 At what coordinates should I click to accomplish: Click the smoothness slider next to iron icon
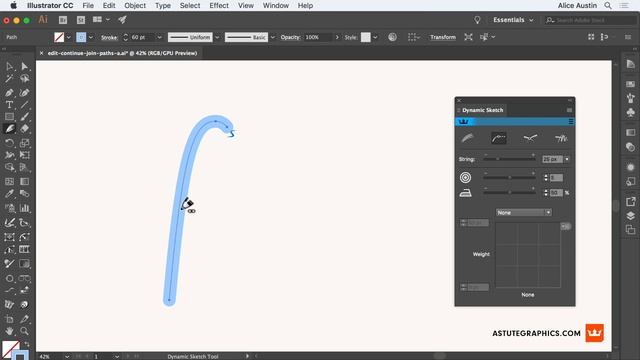click(509, 192)
